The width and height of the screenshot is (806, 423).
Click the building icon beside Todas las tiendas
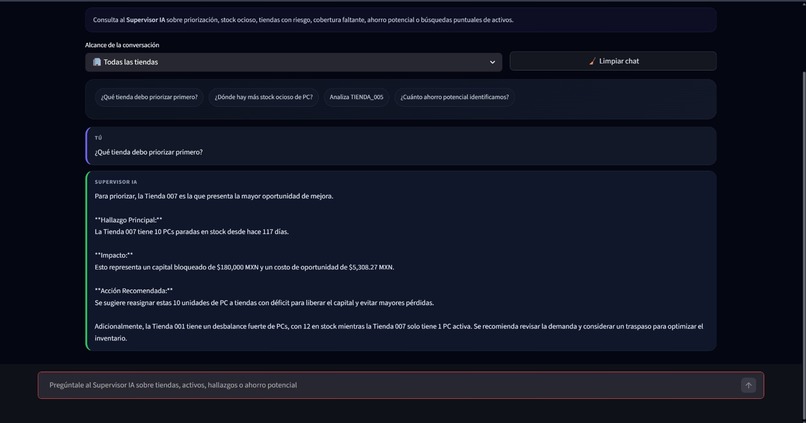click(x=97, y=62)
